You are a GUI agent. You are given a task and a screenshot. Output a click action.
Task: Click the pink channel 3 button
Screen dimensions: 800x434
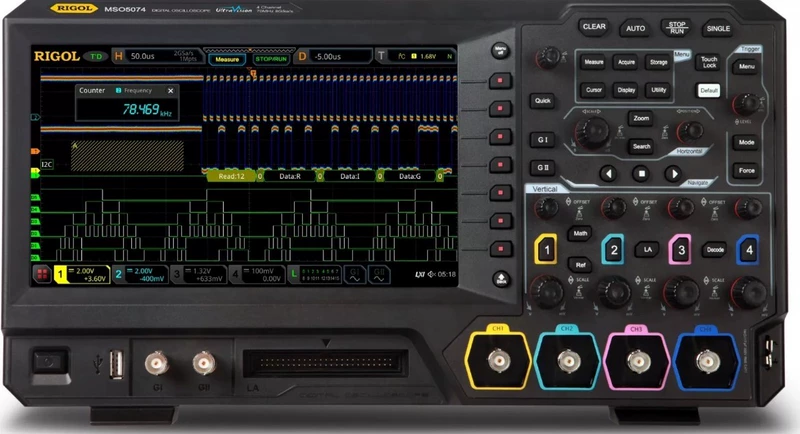click(681, 249)
